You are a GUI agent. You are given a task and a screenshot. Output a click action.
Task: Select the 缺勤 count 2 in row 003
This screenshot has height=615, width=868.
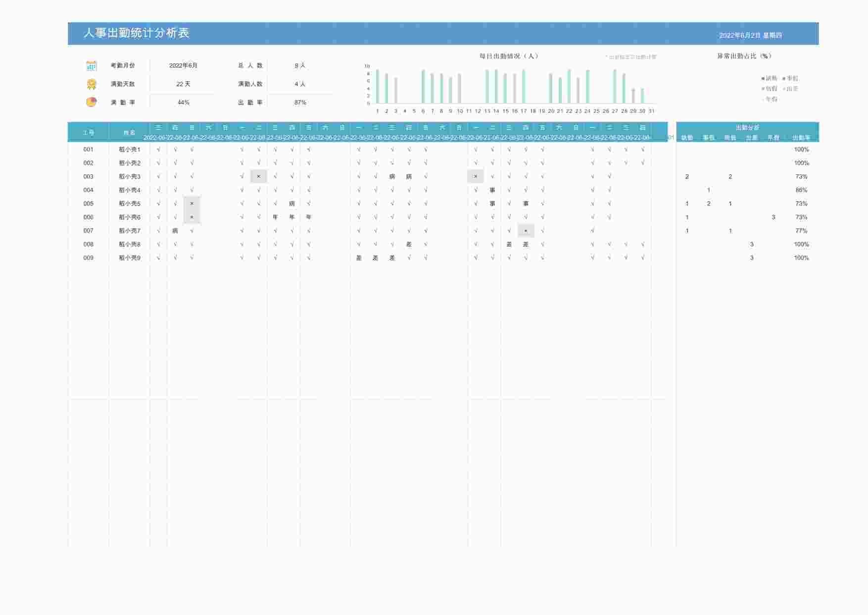(687, 177)
